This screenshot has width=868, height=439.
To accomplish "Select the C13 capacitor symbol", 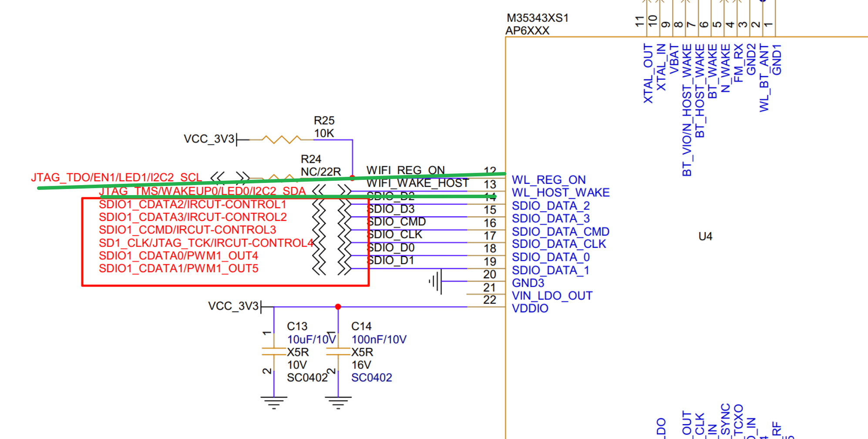I will point(274,352).
